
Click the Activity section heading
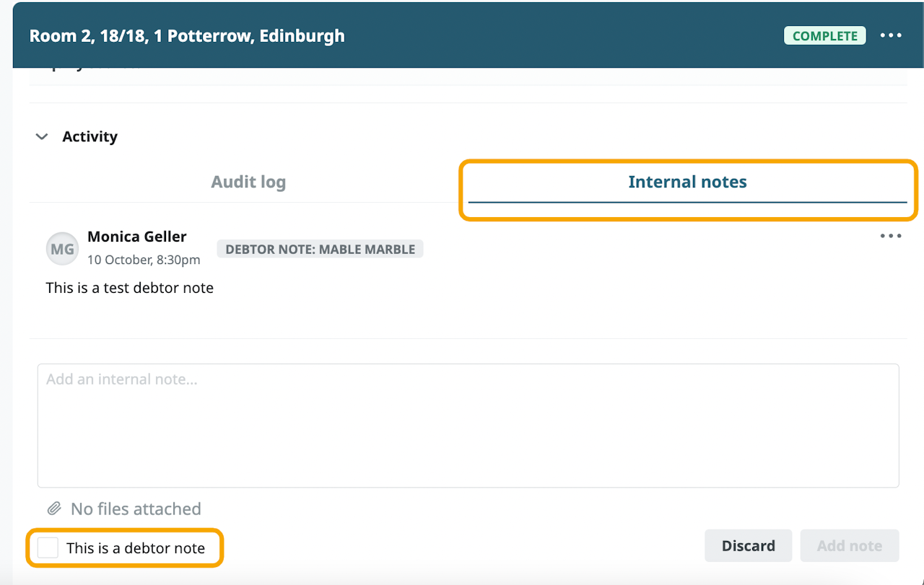pos(90,136)
